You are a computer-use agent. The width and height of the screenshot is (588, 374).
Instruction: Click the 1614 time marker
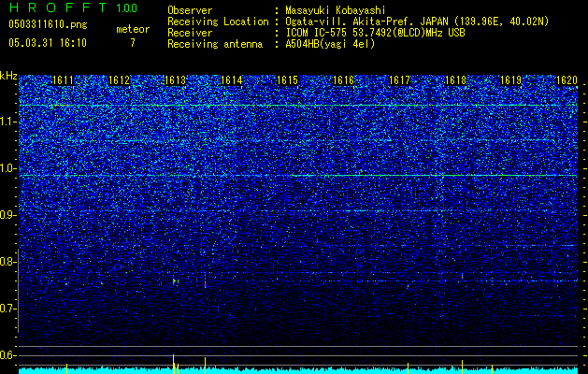point(232,80)
